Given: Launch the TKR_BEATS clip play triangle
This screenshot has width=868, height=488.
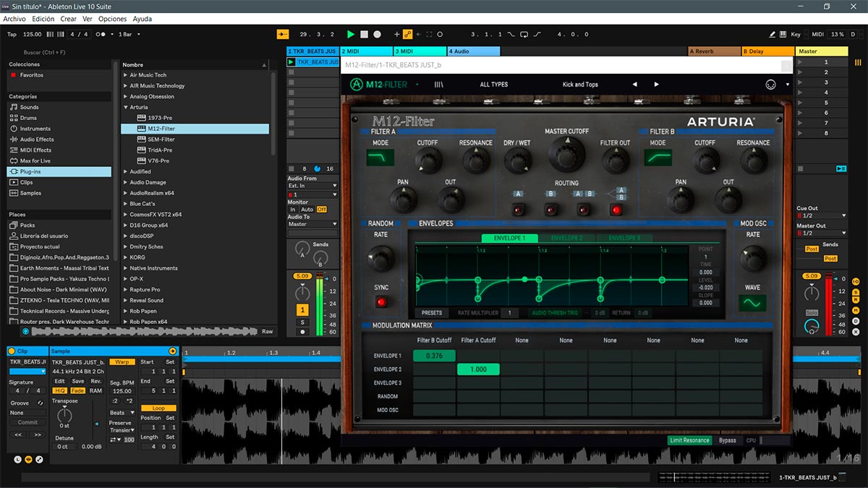Looking at the screenshot, I should point(292,62).
